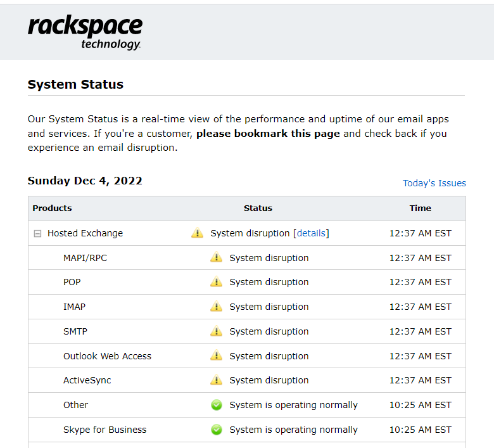Click the 12:37 AM EST time in POP row
This screenshot has width=494, height=448.
[421, 282]
